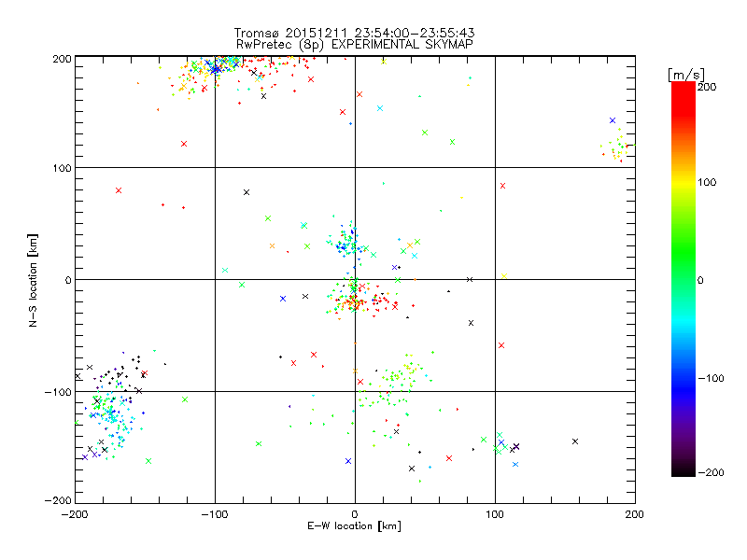This screenshot has width=747, height=560.
Task: Click the 'N-S location [km]' axis label
Action: point(33,280)
